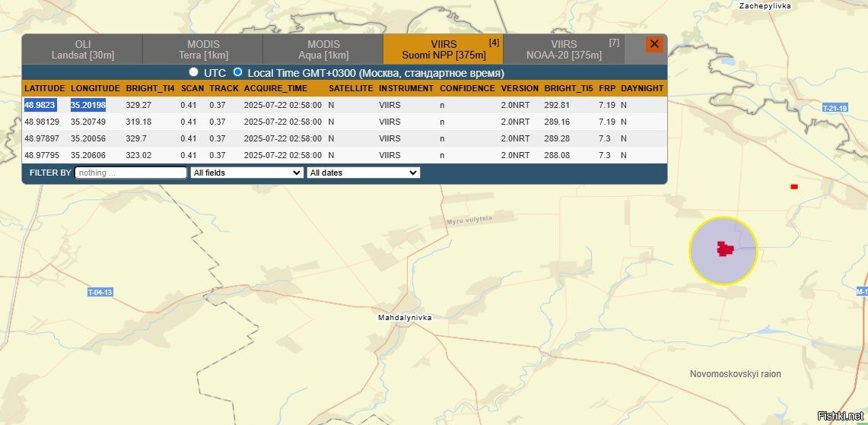Click the small red fire pixel northeast of circle
Viewport: 868px width, 425px height.
coord(794,187)
